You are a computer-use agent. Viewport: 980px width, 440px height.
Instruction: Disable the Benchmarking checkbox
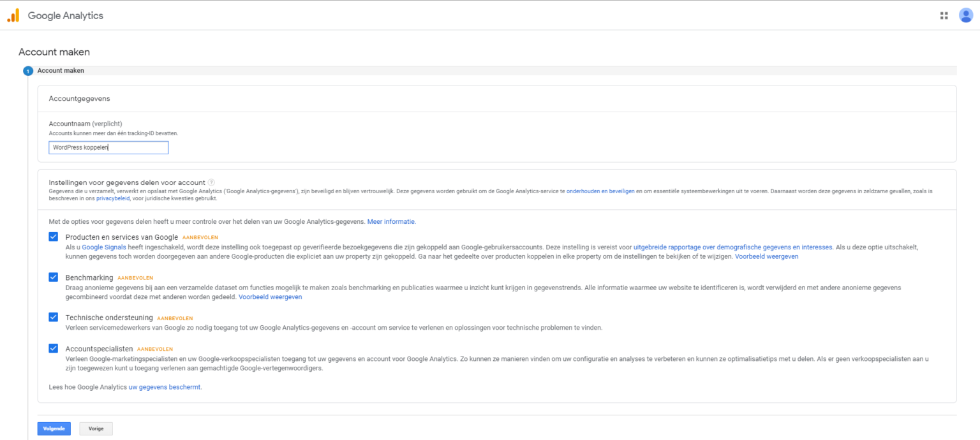tap(53, 277)
